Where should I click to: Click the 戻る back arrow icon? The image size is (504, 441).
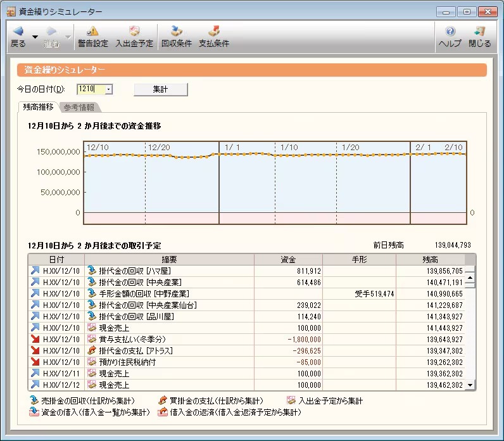point(18,31)
